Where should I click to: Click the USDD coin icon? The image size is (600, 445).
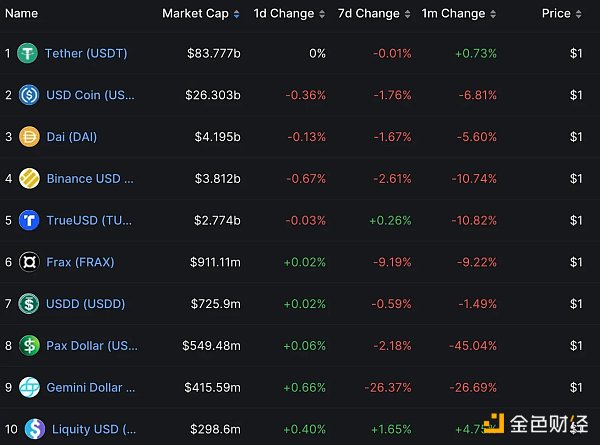tap(29, 303)
